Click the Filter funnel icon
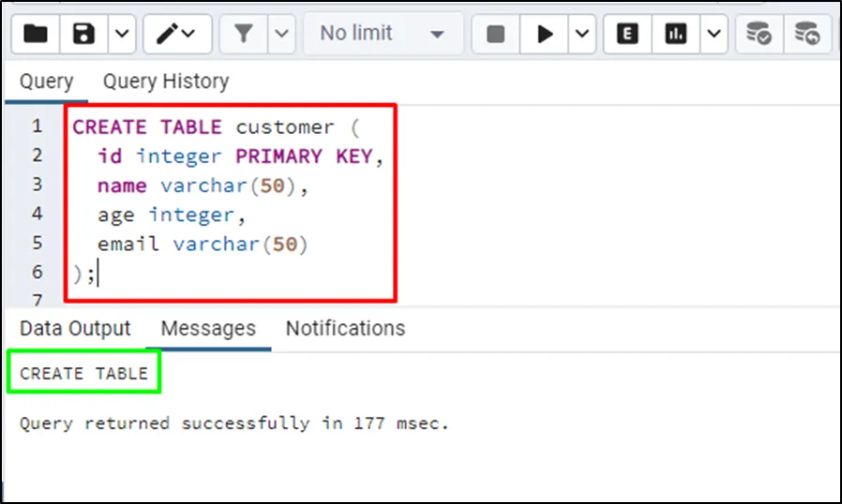The width and height of the screenshot is (842, 504). pyautogui.click(x=244, y=35)
